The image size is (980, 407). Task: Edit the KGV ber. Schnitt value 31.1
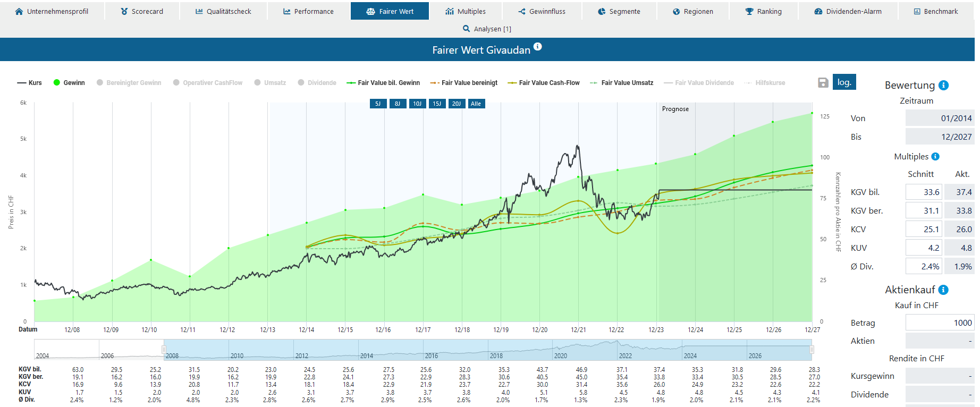tap(924, 210)
